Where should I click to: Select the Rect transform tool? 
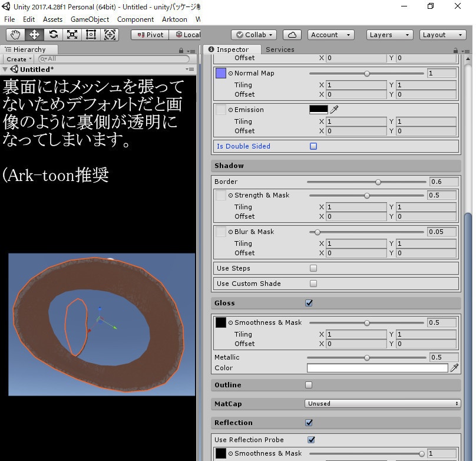click(91, 35)
